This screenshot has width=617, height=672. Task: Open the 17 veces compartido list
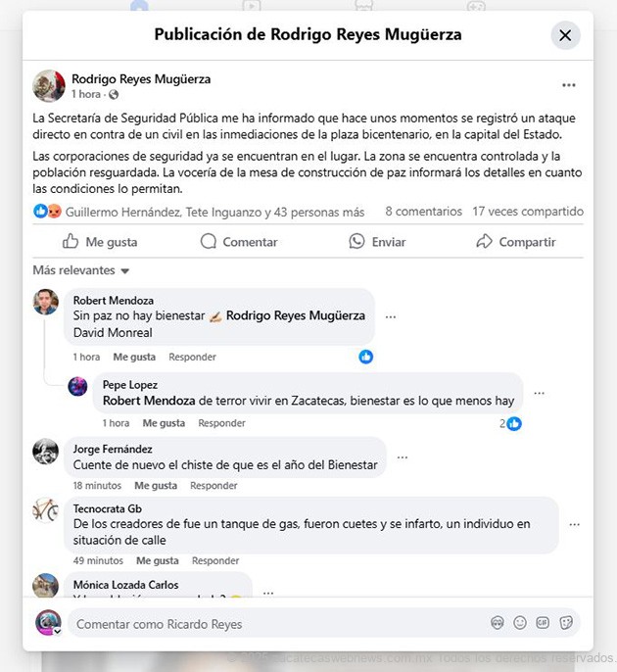tap(528, 212)
